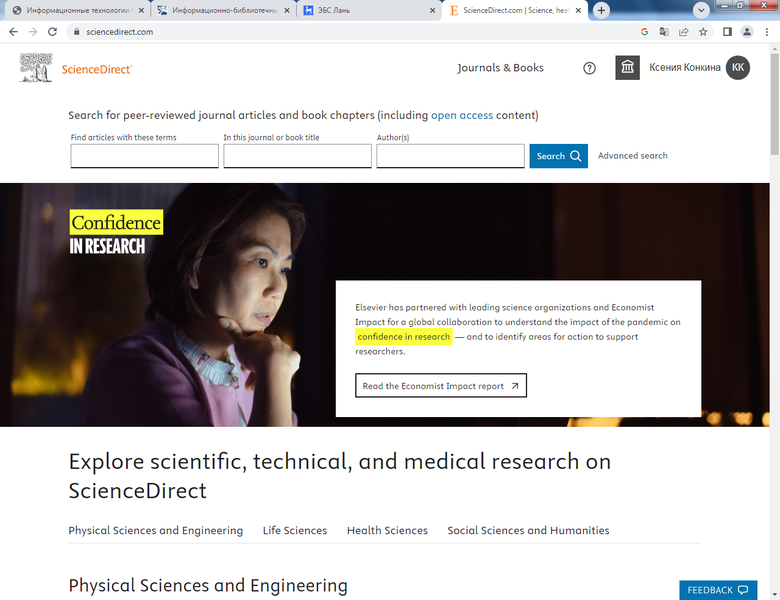Select the Health Sciences tab
Image resolution: width=780 pixels, height=600 pixels.
pos(388,530)
